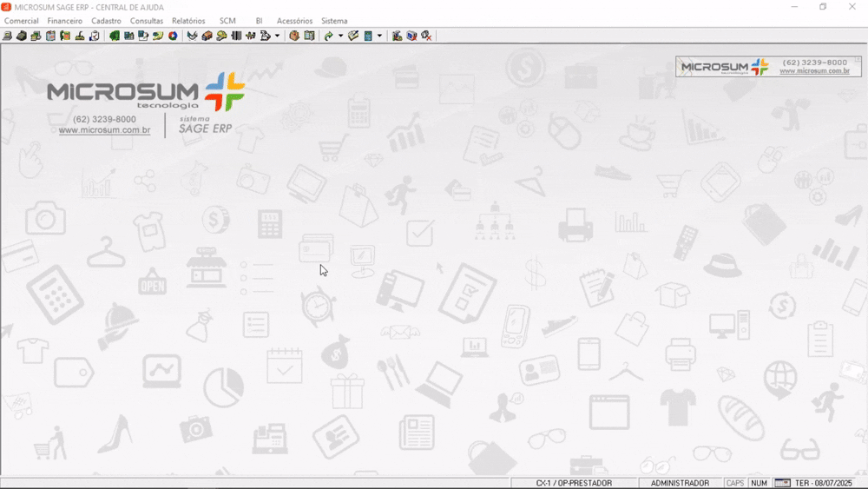Screen dimensions: 868x489
Task: Click the rubber stamp toolbar icon
Action: (x=80, y=36)
